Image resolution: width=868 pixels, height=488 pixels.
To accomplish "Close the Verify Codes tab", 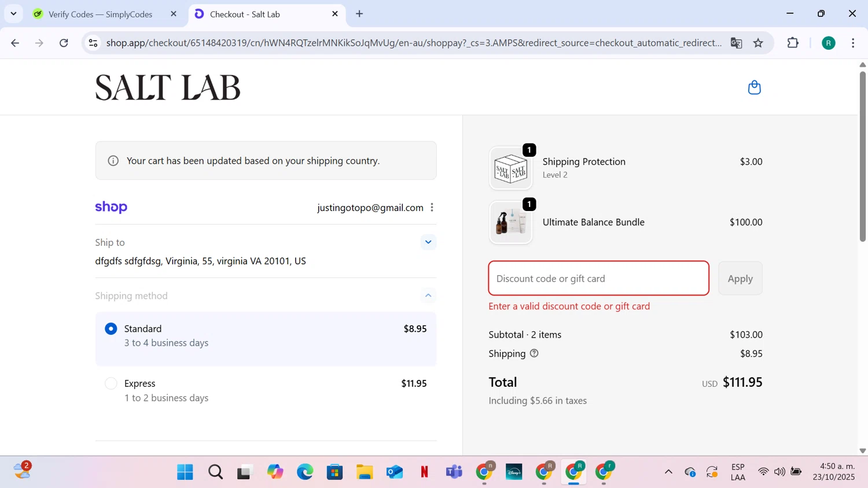I will [173, 14].
